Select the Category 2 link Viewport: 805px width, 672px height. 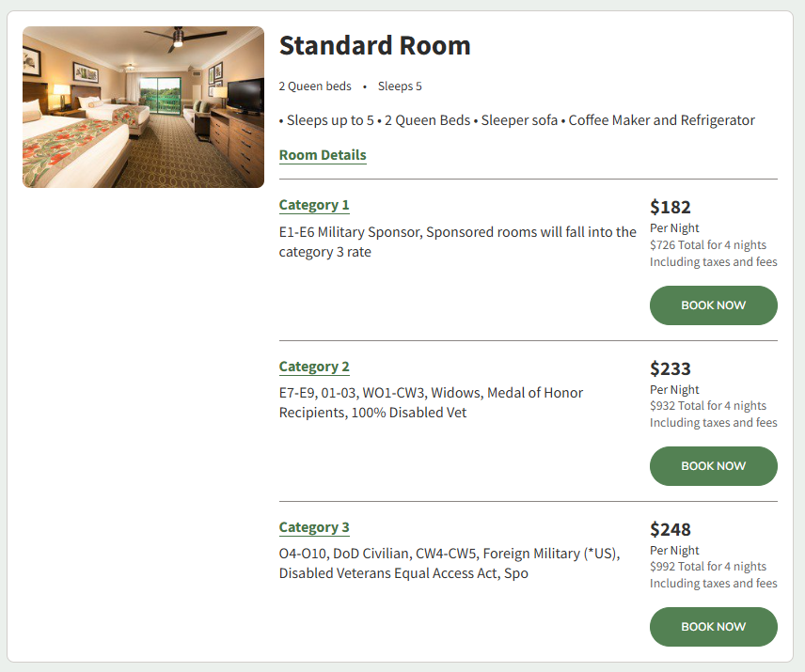(x=314, y=367)
